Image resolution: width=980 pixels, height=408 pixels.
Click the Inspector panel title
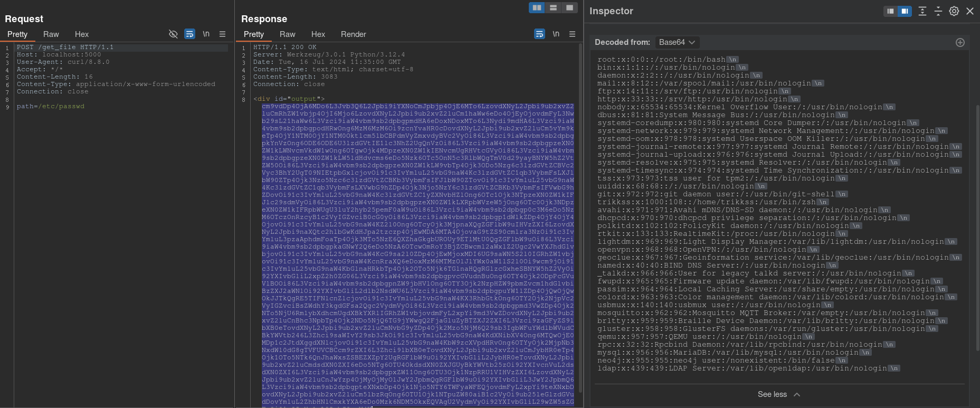(x=611, y=11)
